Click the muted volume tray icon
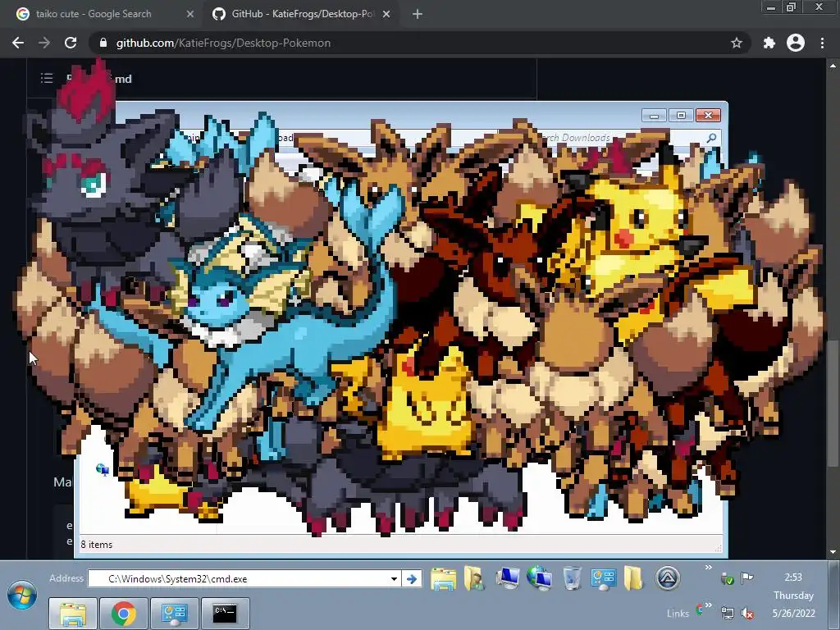The width and height of the screenshot is (840, 630). point(747,613)
